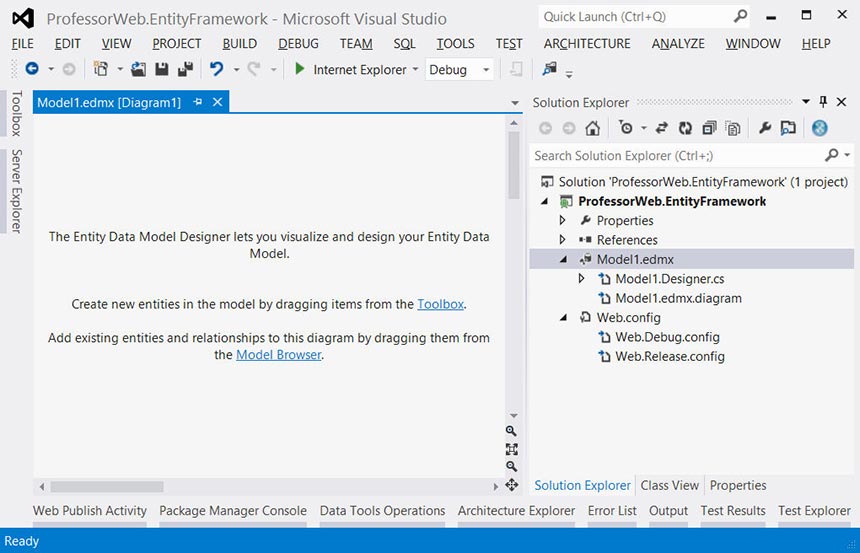Open Properties via the wrench icon

pos(765,128)
